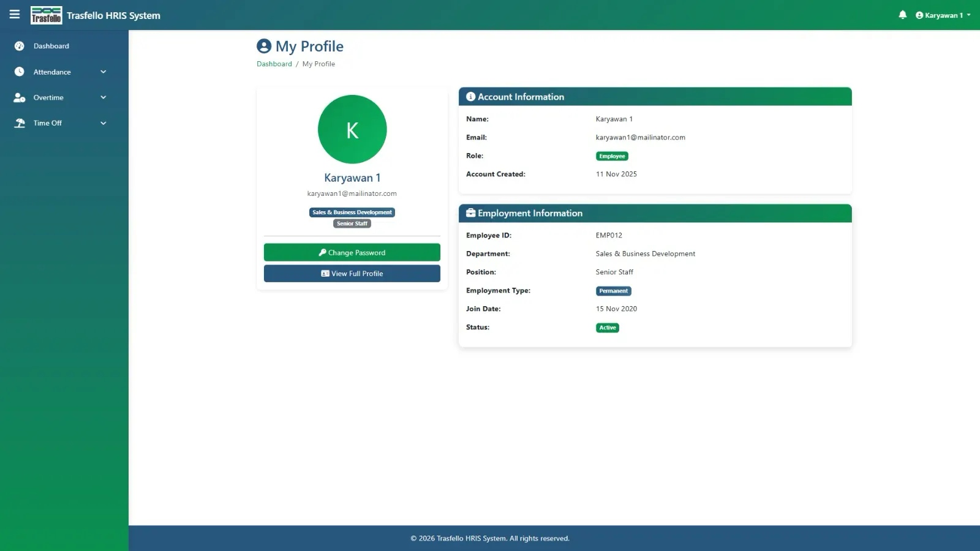Click the 15 Nov 2020 join date
This screenshot has width=980, height=551.
(x=616, y=309)
